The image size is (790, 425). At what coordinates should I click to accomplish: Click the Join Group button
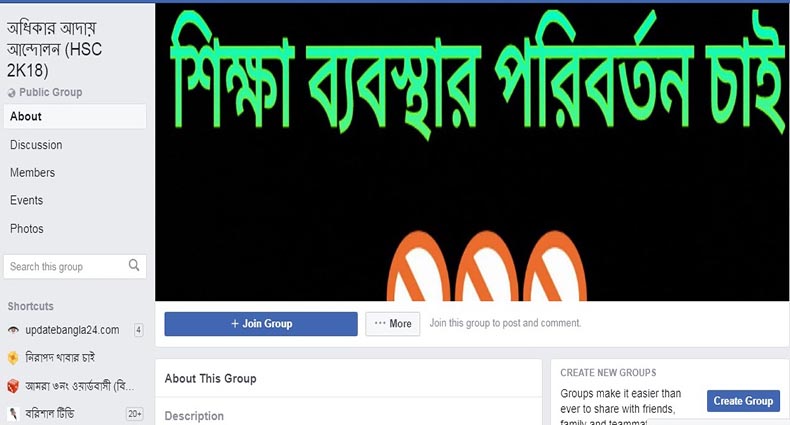[261, 324]
